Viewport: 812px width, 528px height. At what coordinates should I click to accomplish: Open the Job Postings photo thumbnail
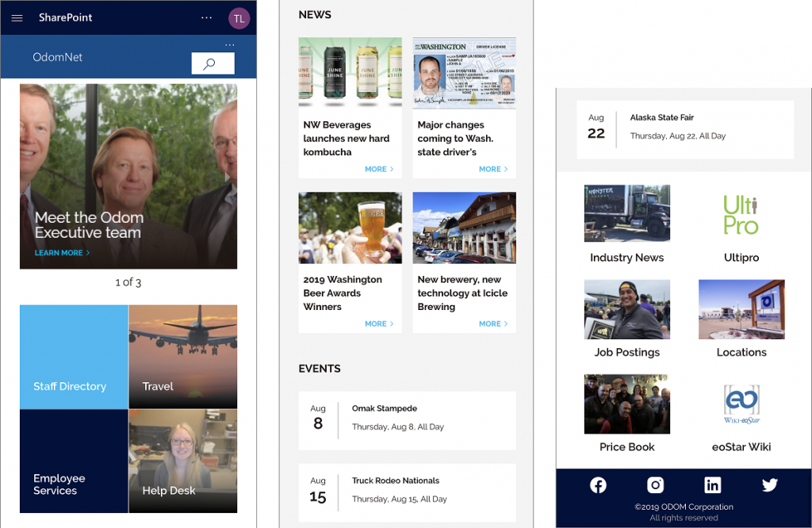click(627, 309)
